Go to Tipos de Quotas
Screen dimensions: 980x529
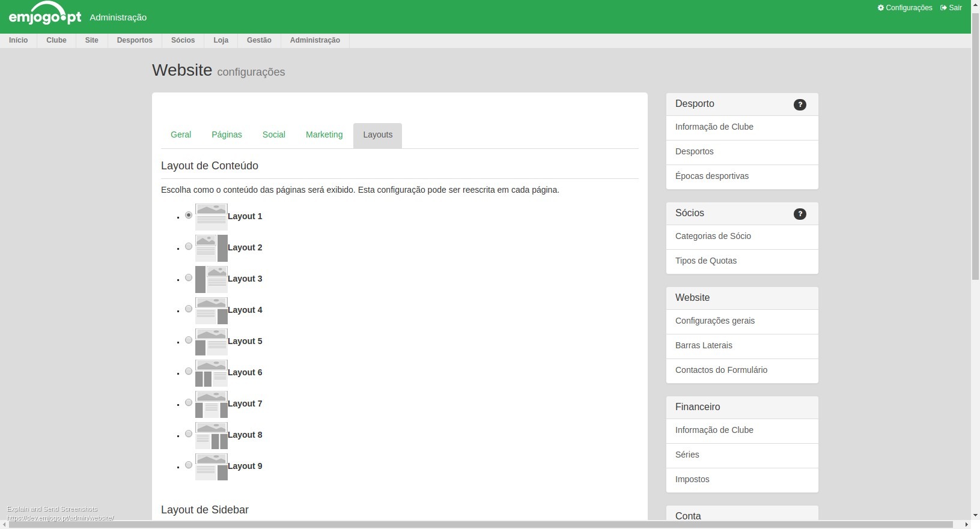pyautogui.click(x=705, y=261)
